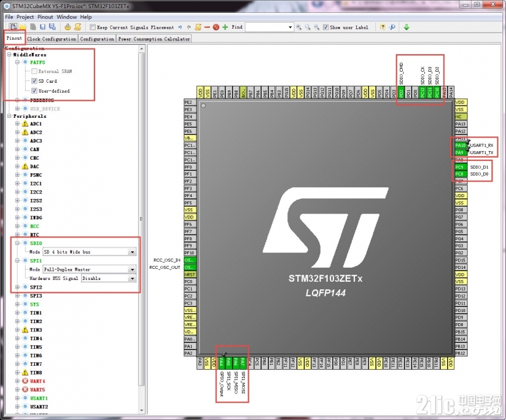Open the Window menu

(67, 17)
